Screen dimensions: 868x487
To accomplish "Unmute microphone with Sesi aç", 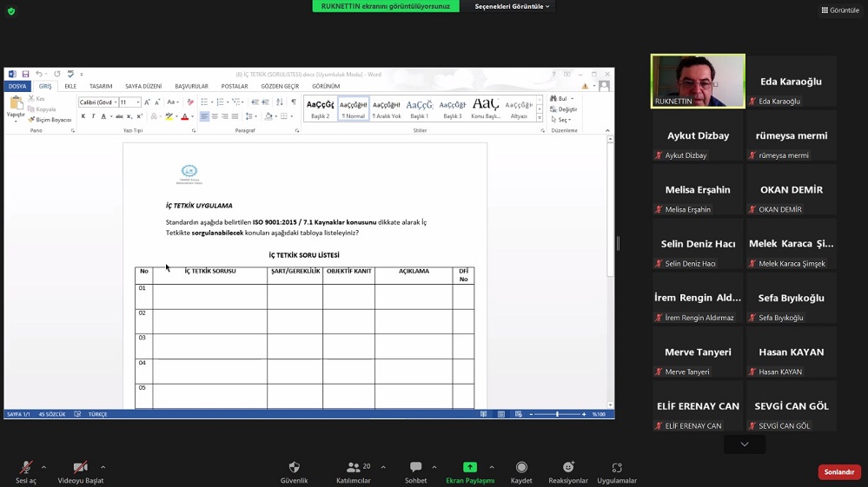I will coord(26,468).
